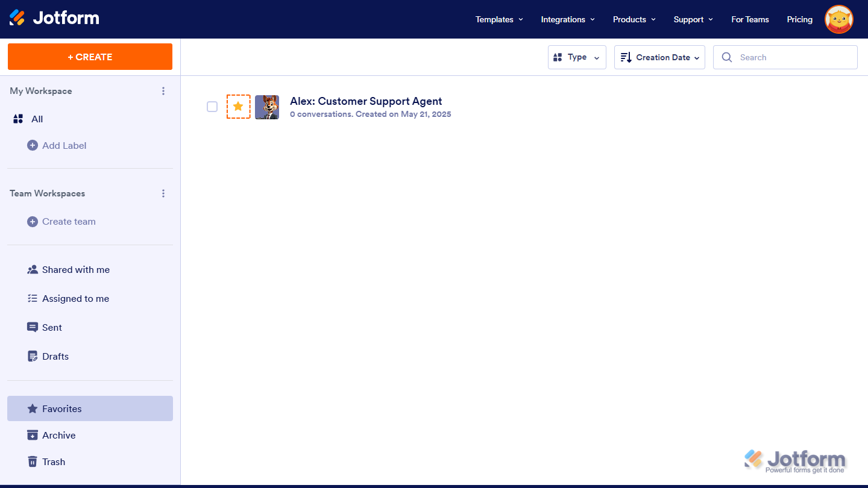Click the Archive icon
This screenshot has height=488, width=868.
click(32, 435)
